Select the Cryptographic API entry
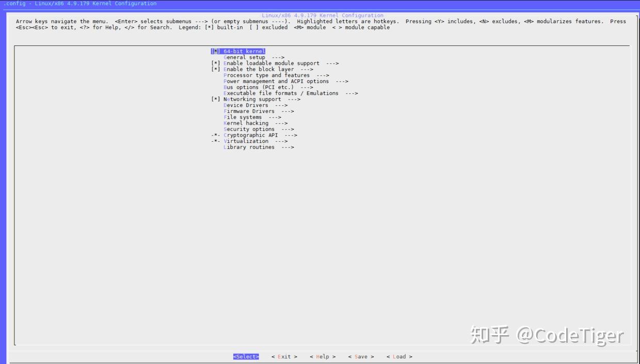The height and width of the screenshot is (364, 640). coord(252,135)
